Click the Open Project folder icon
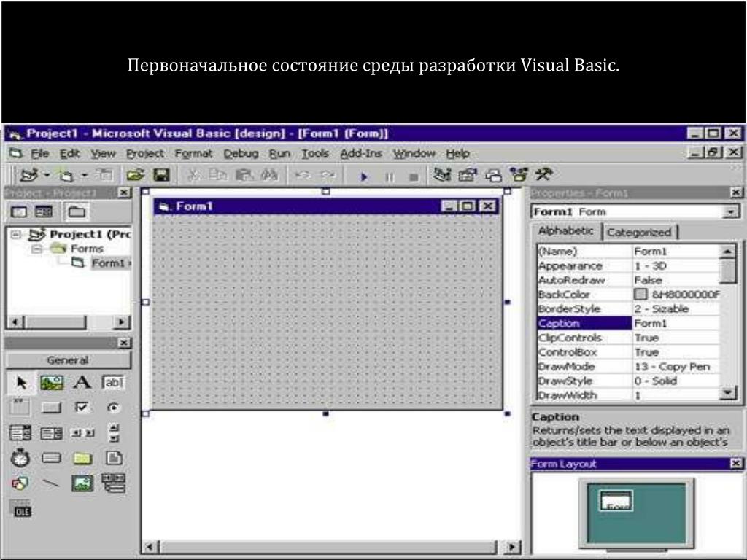 point(135,175)
